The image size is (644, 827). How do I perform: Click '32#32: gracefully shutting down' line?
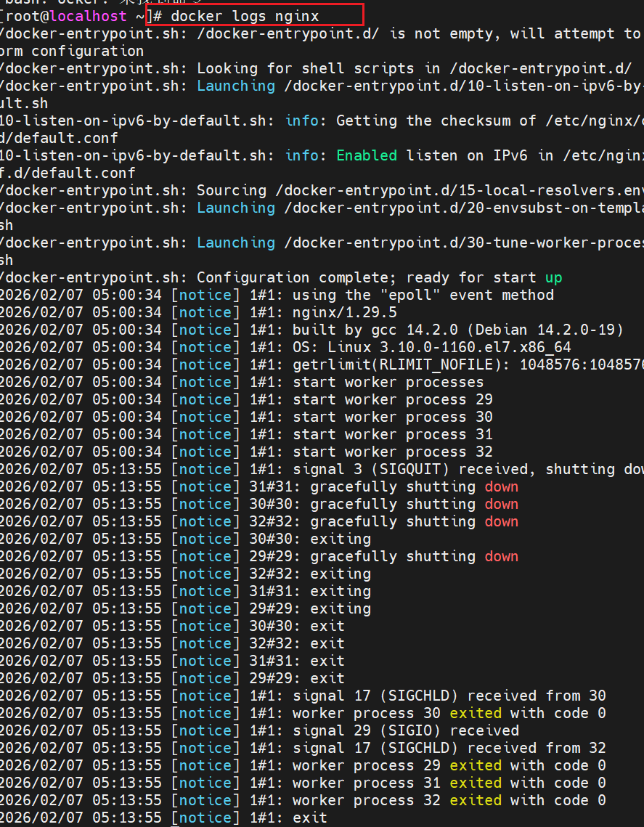[259, 521]
